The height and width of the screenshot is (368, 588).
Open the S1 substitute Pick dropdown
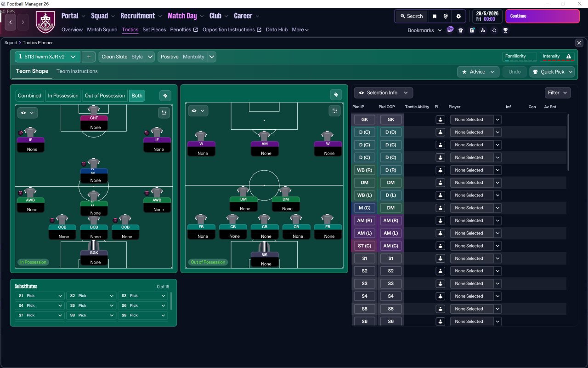point(40,296)
